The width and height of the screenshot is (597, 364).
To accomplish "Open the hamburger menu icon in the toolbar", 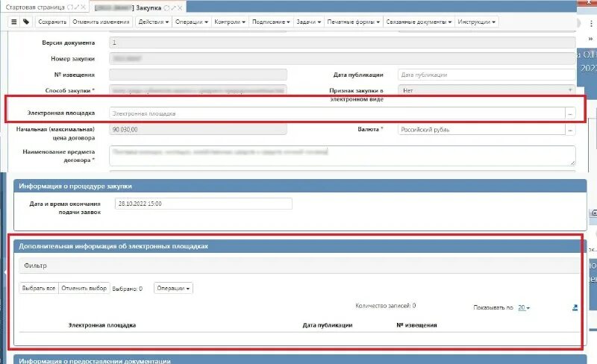I will tap(14, 22).
